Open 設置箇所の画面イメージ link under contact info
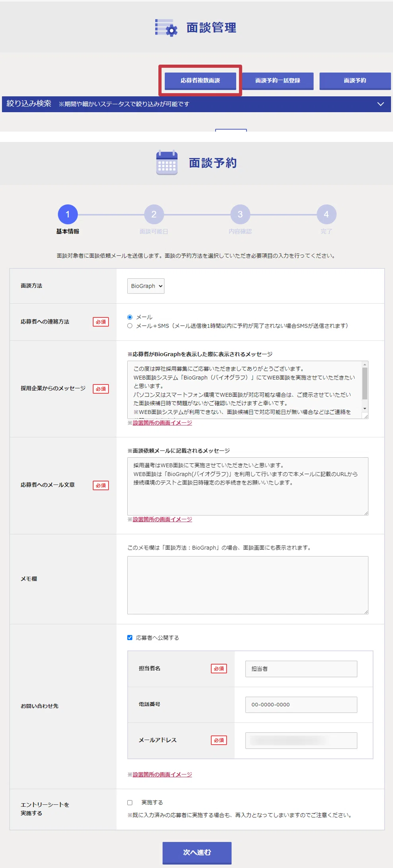 click(162, 775)
